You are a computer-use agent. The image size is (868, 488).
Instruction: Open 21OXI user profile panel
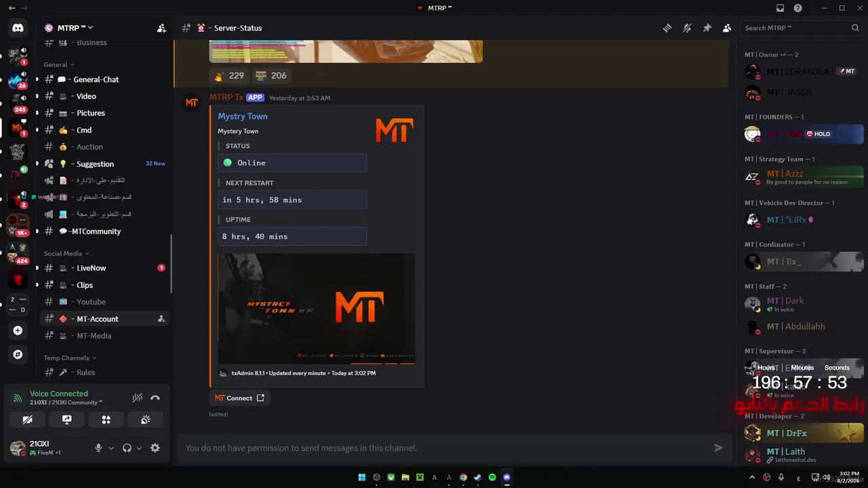point(47,448)
